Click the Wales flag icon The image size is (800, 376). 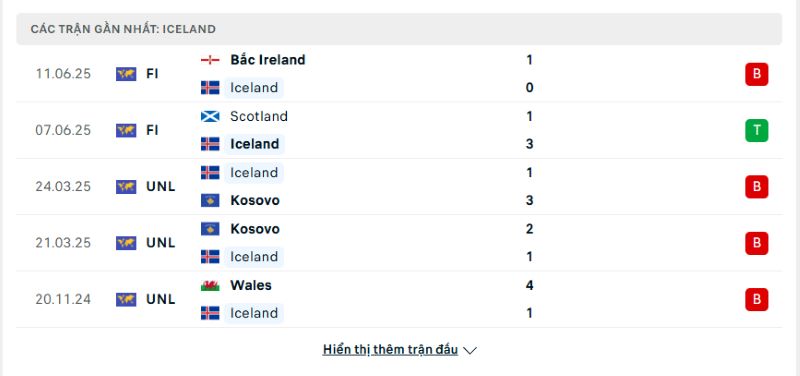[x=210, y=285]
